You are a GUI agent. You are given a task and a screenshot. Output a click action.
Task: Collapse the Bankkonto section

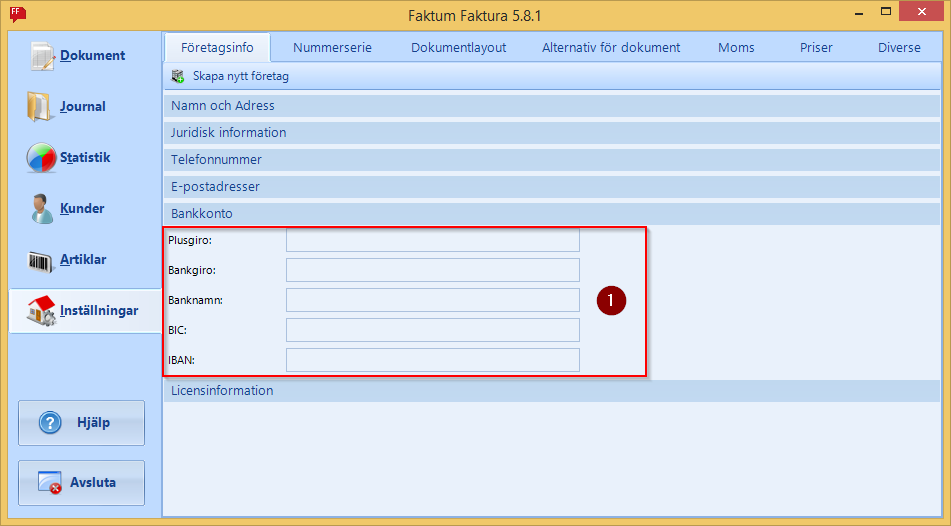point(552,214)
